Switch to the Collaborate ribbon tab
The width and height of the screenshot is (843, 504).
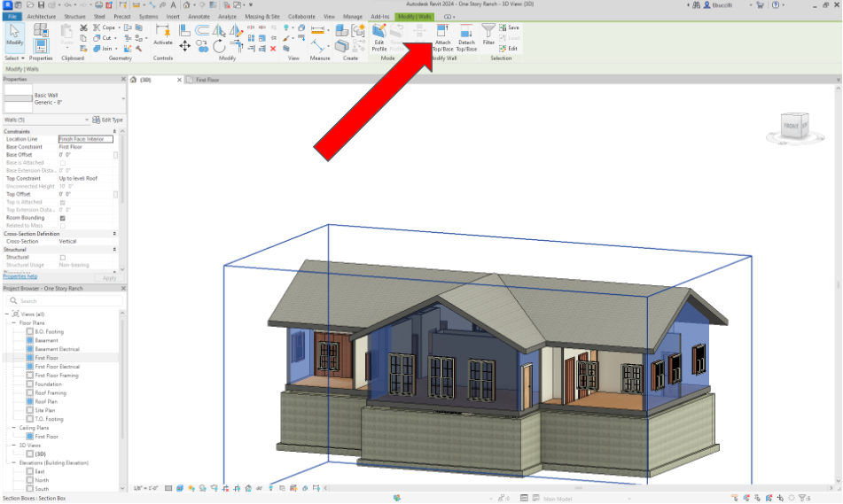(301, 17)
